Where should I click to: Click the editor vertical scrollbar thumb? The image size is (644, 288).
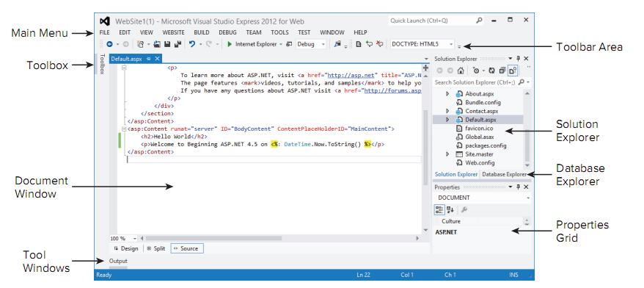tap(426, 148)
